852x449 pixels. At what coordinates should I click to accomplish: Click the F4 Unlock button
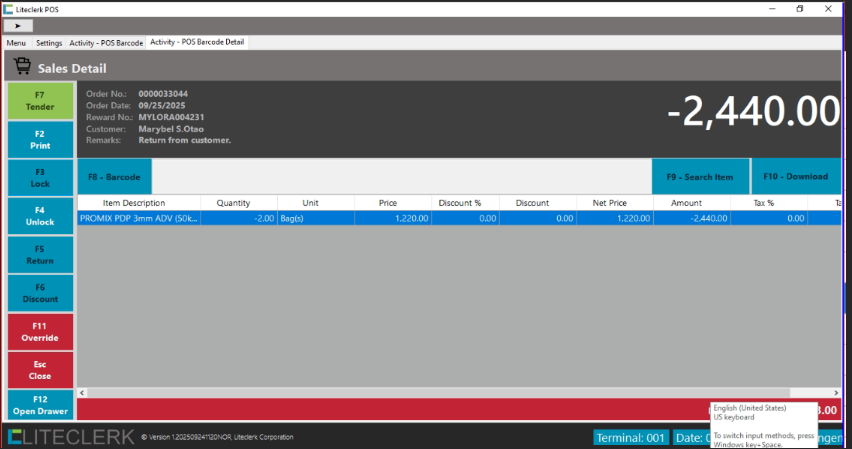pyautogui.click(x=40, y=216)
